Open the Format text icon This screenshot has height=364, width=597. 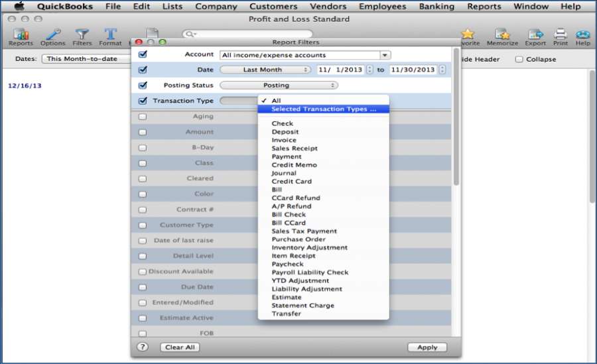click(x=110, y=37)
